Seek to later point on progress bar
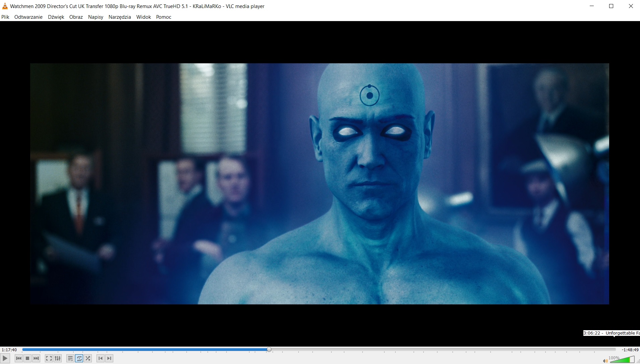Viewport: 640px width, 364px height. tap(442, 350)
